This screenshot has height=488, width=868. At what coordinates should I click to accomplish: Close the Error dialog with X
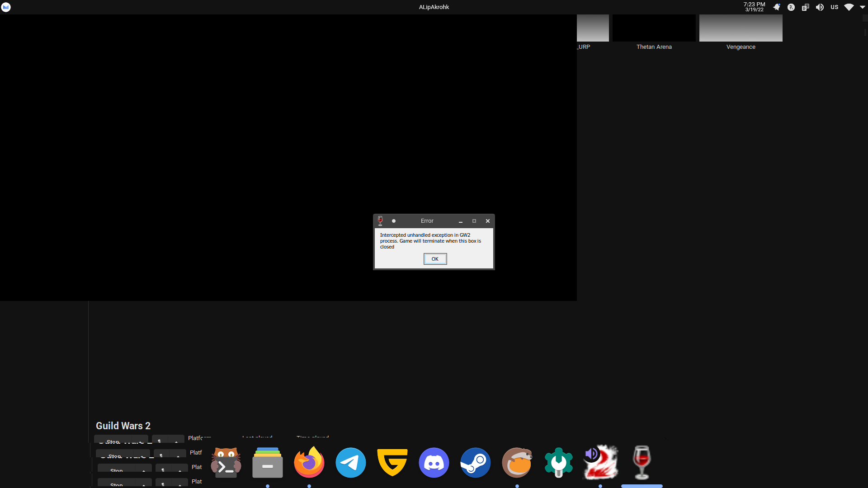click(x=488, y=221)
